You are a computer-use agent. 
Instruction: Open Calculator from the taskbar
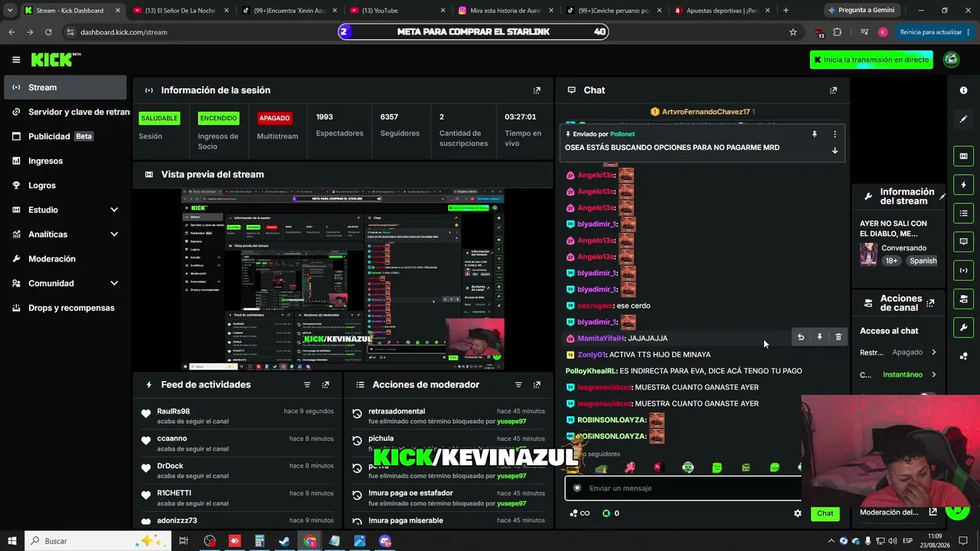[x=260, y=541]
